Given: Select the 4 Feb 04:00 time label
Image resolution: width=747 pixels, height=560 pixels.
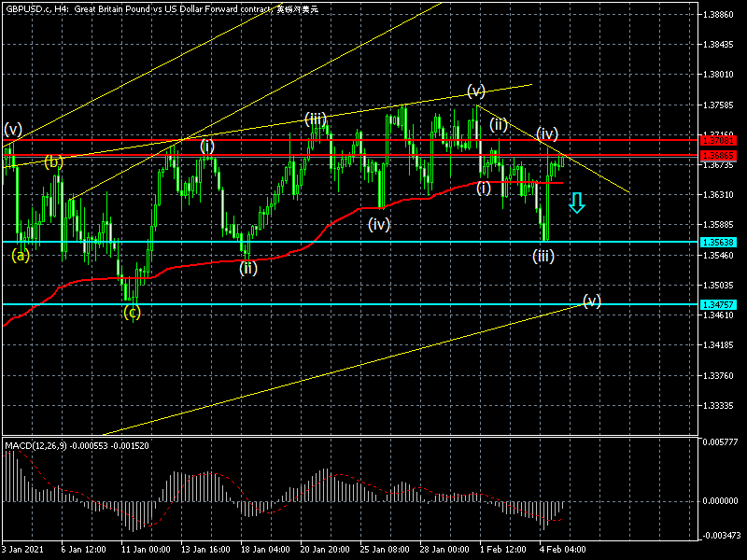Looking at the screenshot, I should click(x=562, y=550).
